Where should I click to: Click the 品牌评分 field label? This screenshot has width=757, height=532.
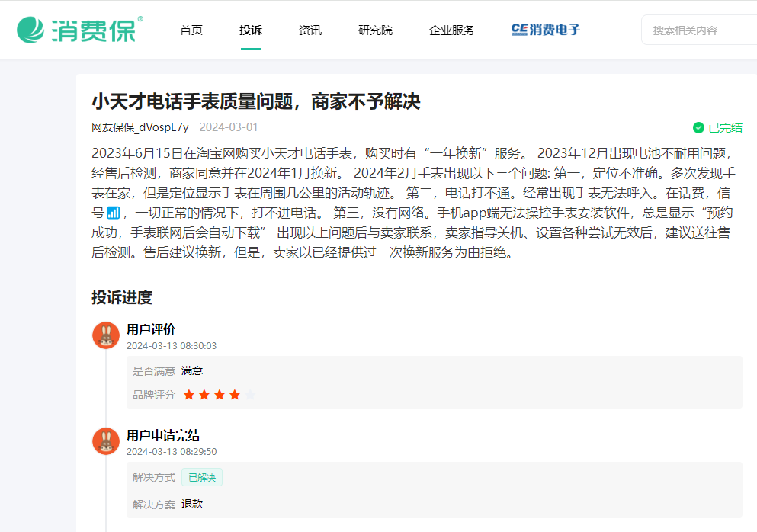click(153, 395)
